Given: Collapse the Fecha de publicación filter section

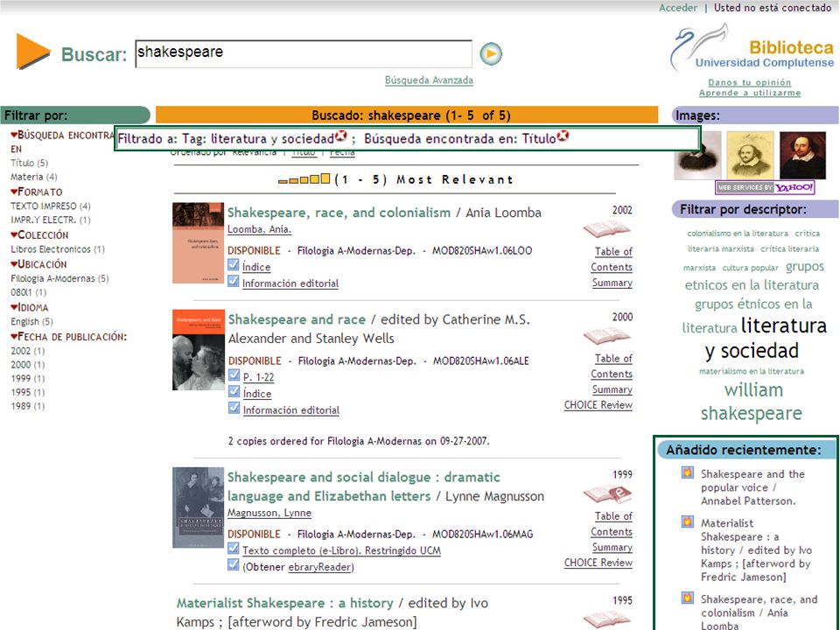Looking at the screenshot, I should coord(14,337).
